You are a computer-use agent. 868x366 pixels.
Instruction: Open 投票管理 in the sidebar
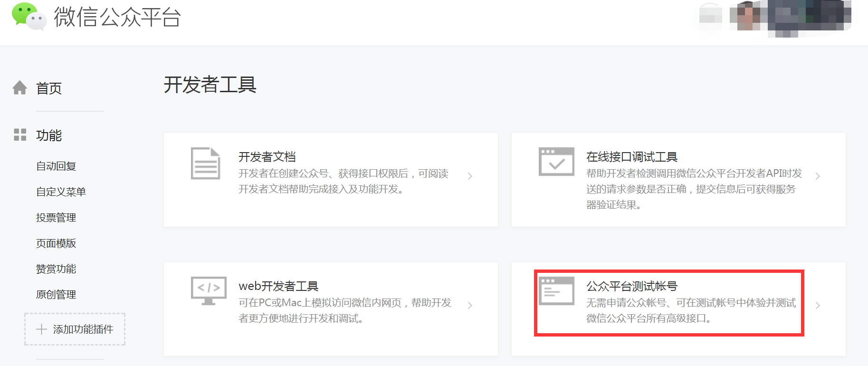[56, 218]
